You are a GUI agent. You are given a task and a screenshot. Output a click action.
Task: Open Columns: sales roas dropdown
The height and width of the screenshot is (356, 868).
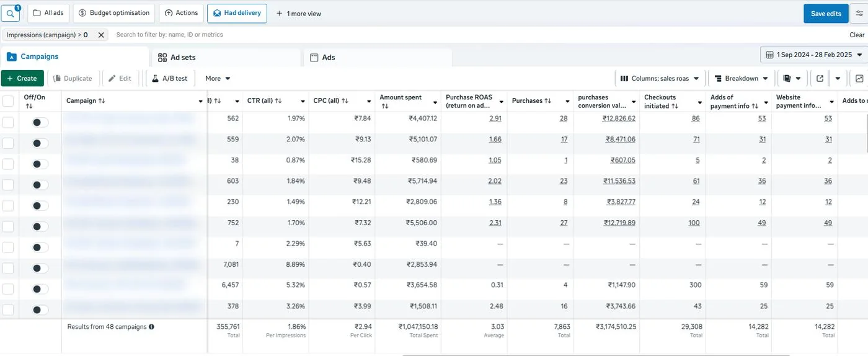coord(660,79)
